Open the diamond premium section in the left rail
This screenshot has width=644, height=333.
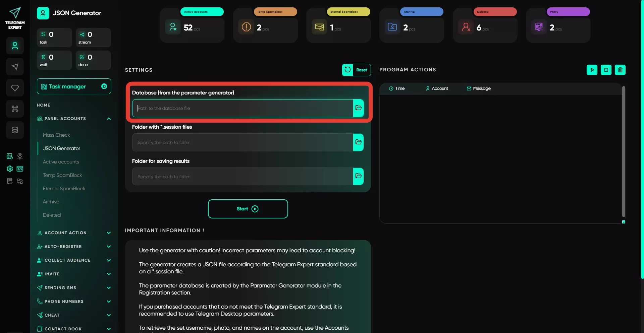point(15,88)
